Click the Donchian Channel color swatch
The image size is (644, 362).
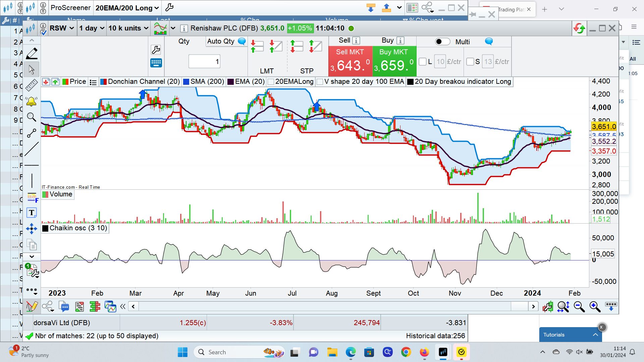click(x=104, y=82)
